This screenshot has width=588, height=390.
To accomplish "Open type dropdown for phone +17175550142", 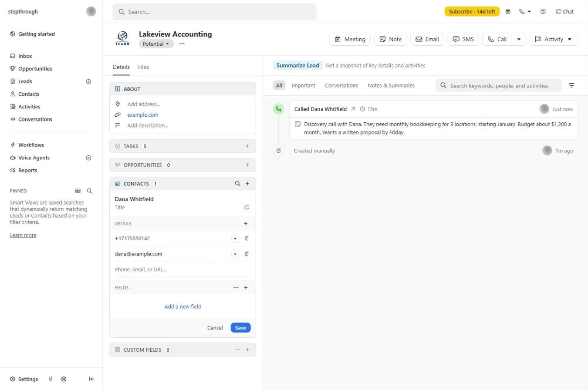I will (x=235, y=239).
